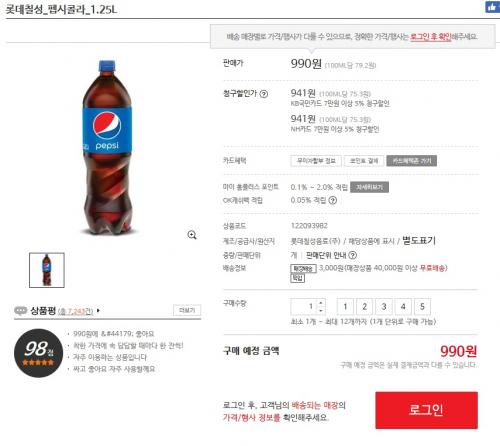Decrease quantity with the down arrow

pos(320,311)
